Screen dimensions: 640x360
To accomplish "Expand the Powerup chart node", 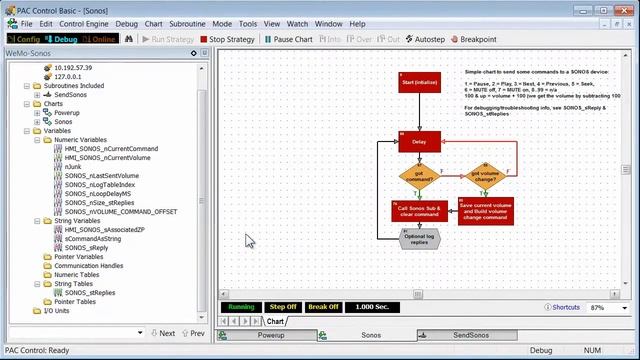I will tap(37, 113).
